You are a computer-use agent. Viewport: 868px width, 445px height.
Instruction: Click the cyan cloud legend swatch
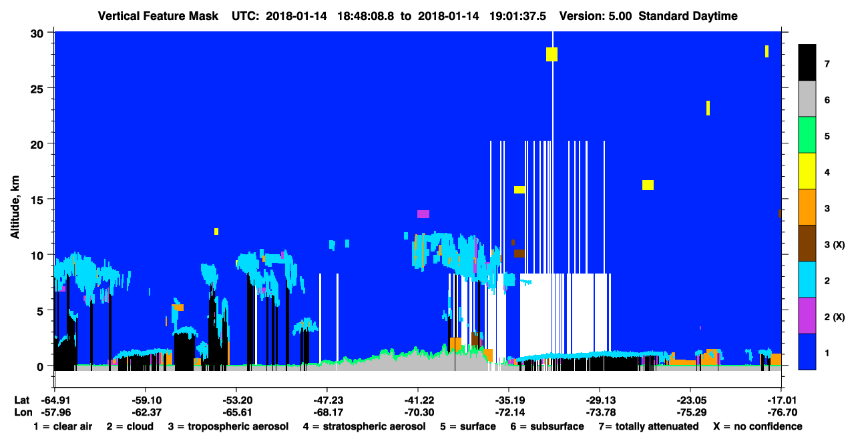tap(807, 280)
